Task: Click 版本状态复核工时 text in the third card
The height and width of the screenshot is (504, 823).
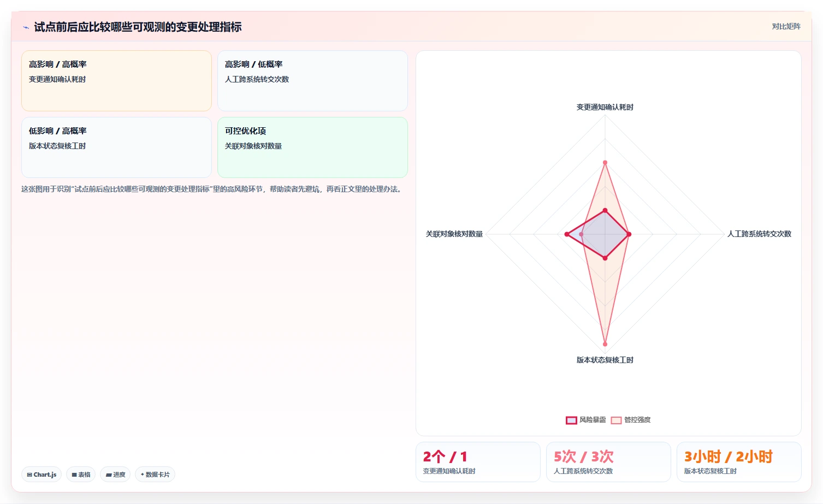Action: tap(57, 146)
